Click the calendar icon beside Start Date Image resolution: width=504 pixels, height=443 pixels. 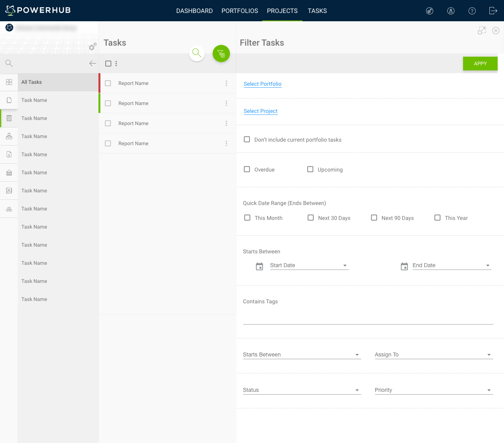pyautogui.click(x=259, y=266)
